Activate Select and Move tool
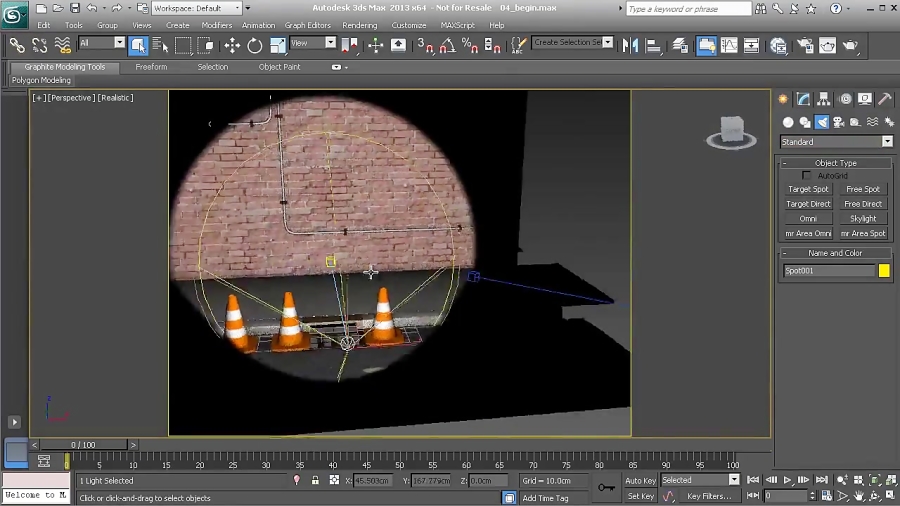Screen dimensions: 900x506 [x=232, y=45]
